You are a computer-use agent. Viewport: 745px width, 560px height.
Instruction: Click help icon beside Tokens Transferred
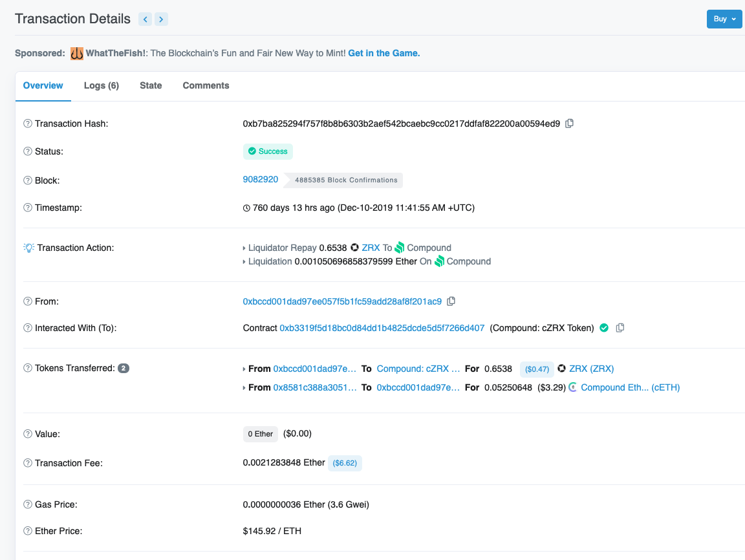28,368
